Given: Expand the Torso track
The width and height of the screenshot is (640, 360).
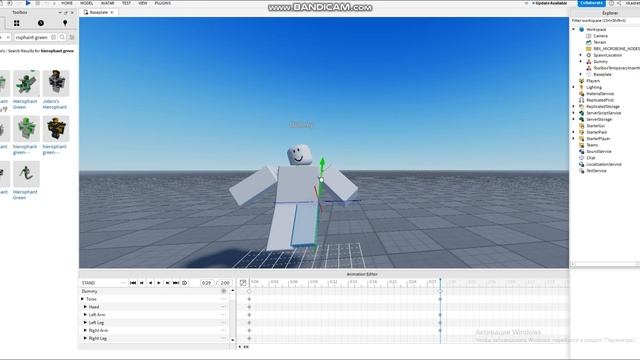Looking at the screenshot, I should pos(82,299).
